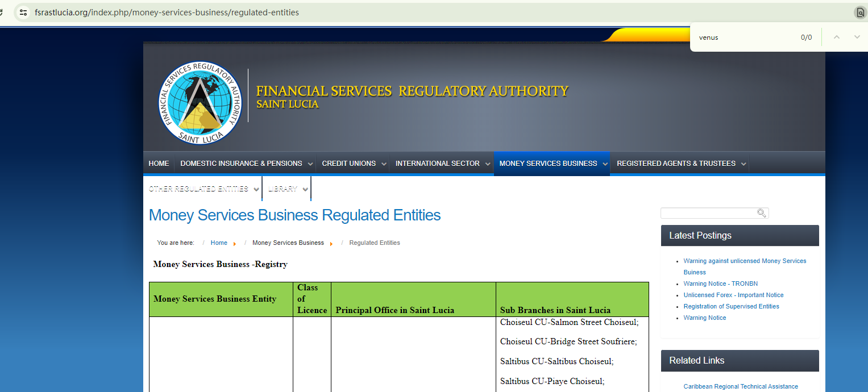This screenshot has height=392, width=868.
Task: Open Warning against unlicensed Money Services Business link
Action: (745, 266)
